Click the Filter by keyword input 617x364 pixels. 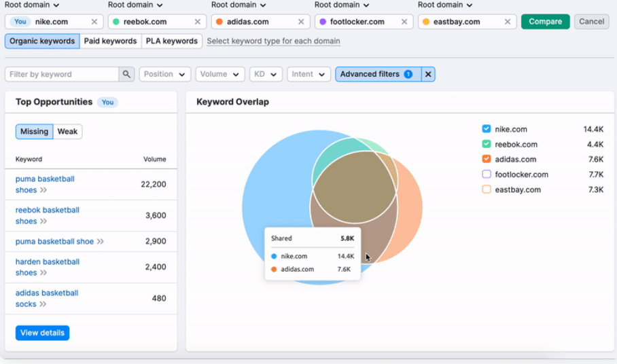62,74
